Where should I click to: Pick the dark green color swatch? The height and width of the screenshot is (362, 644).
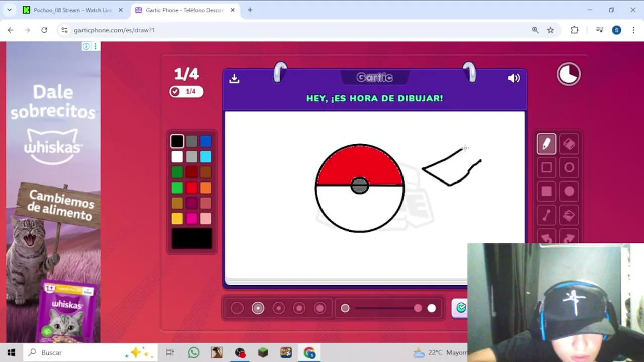[x=177, y=172]
